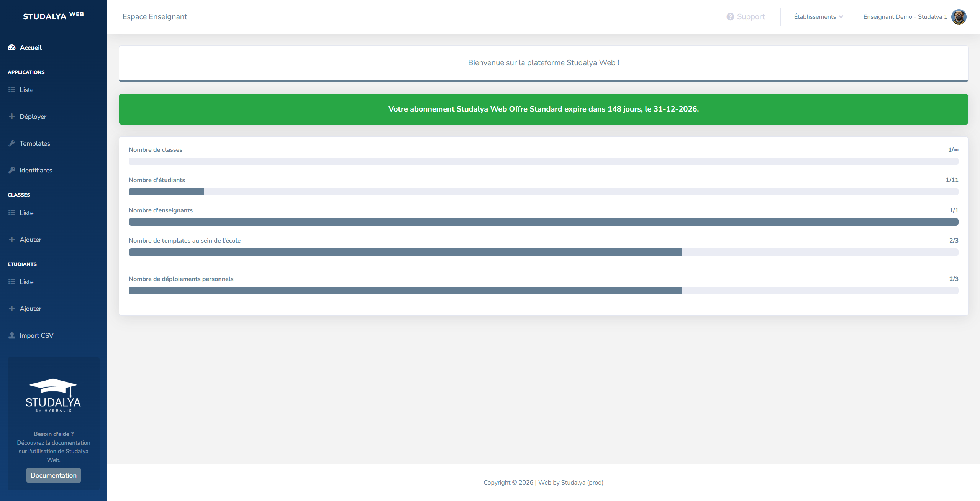Click the plus icon beside Ajouter under ETUDIANTS

point(12,309)
